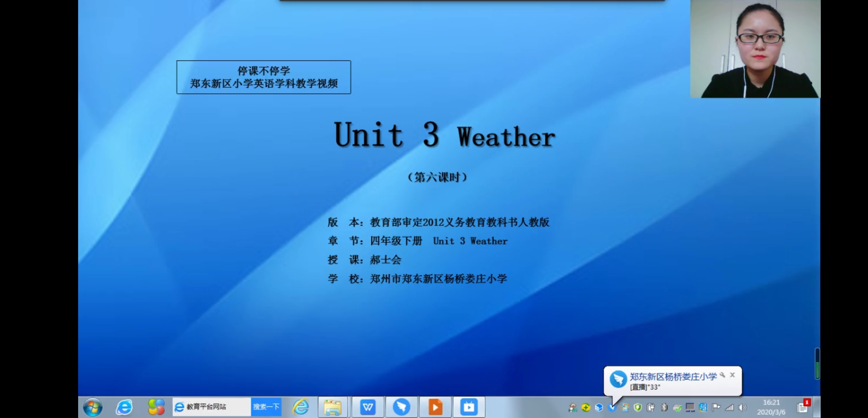Open Windows Explorer folder icon in taskbar
The height and width of the screenshot is (418, 868).
[333, 407]
